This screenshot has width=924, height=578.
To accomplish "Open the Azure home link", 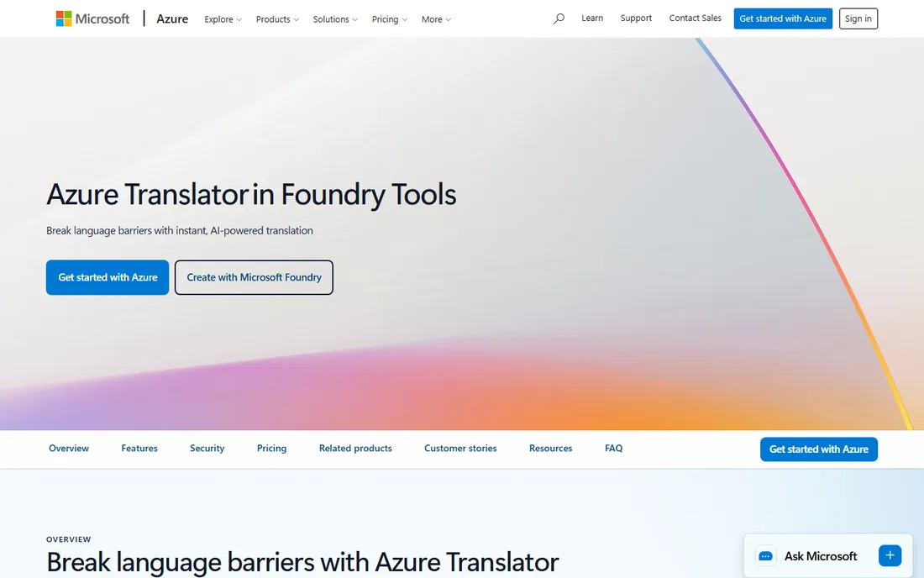I will tap(172, 18).
